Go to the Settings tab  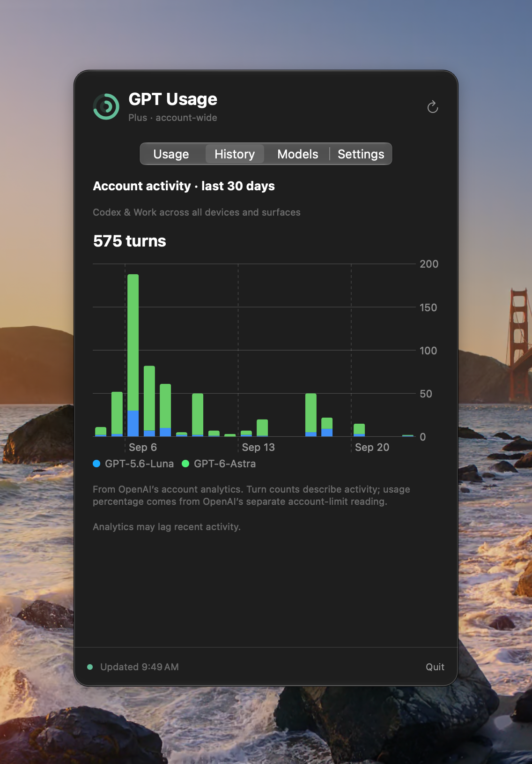tap(361, 154)
